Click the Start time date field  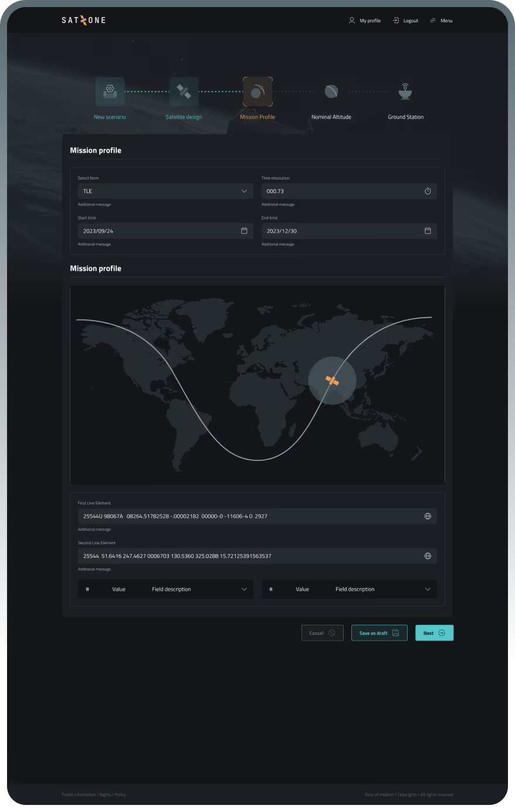[165, 231]
